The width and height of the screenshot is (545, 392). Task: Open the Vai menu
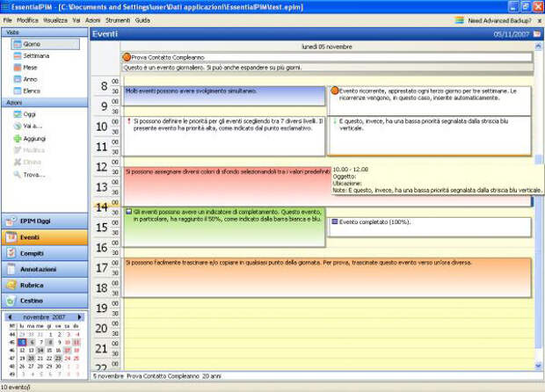(x=76, y=20)
